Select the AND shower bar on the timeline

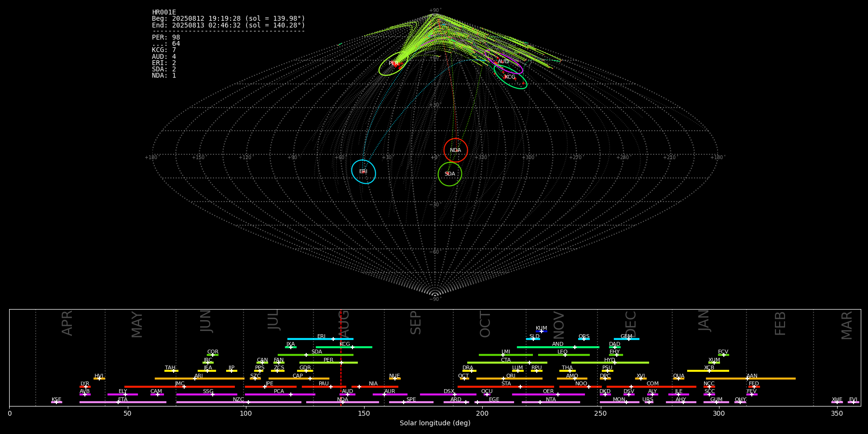point(558,347)
